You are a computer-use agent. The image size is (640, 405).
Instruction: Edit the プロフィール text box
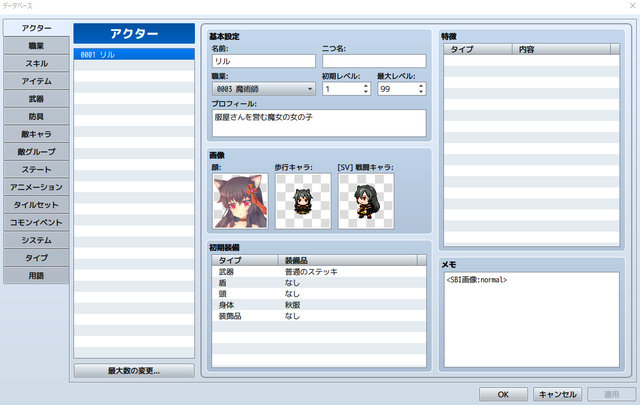click(x=319, y=123)
